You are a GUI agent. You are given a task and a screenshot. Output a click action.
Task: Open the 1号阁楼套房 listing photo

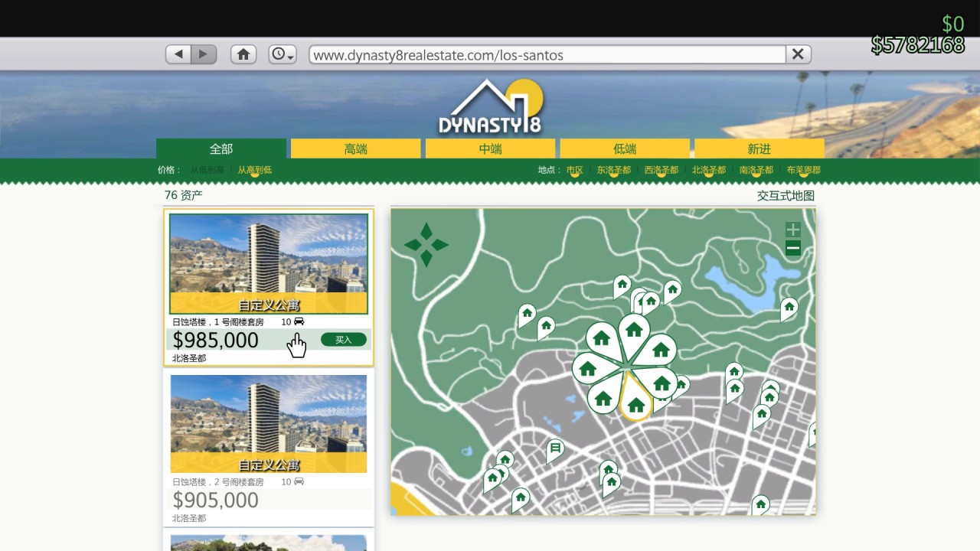269,264
